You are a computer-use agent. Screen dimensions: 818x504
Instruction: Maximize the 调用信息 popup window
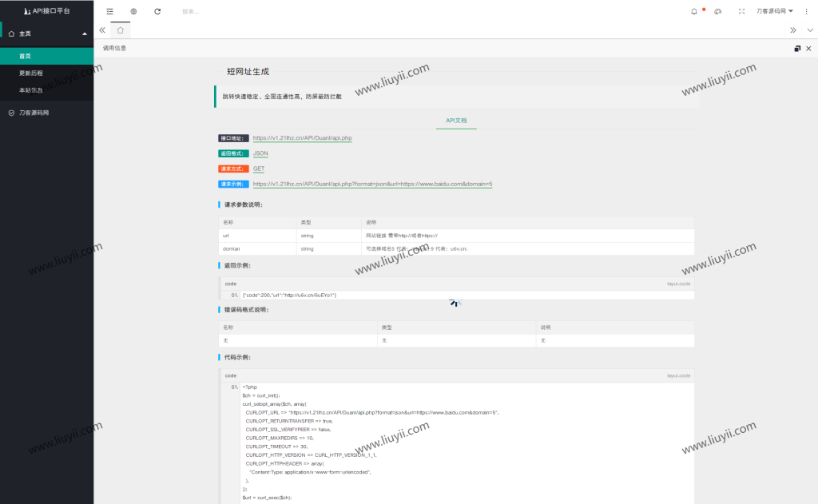(x=797, y=49)
